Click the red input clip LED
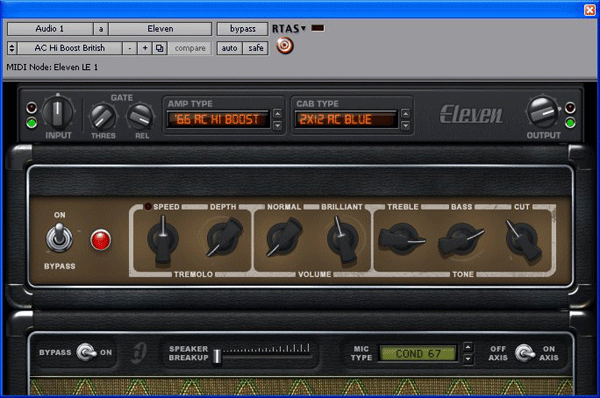The height and width of the screenshot is (398, 600). pos(32,108)
